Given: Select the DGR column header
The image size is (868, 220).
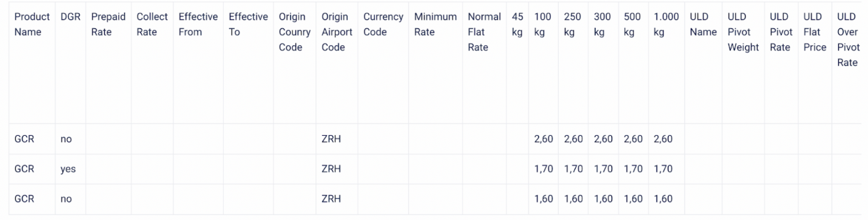Looking at the screenshot, I should [70, 17].
